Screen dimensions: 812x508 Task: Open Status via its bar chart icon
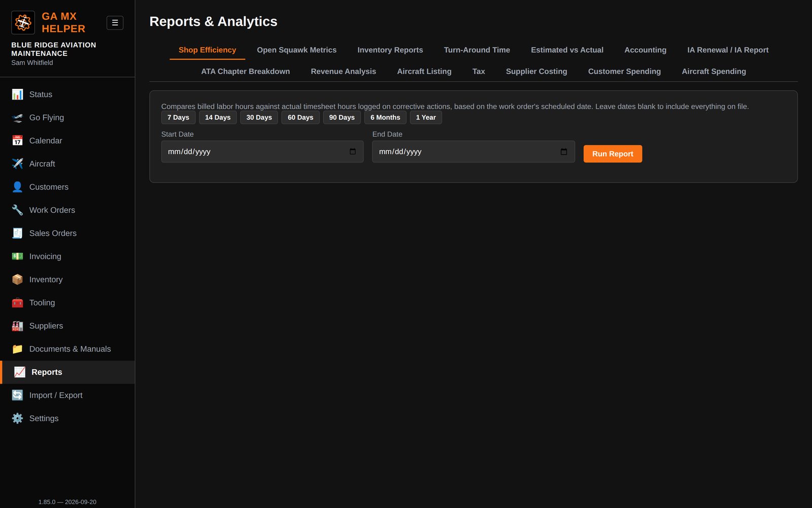tap(17, 94)
